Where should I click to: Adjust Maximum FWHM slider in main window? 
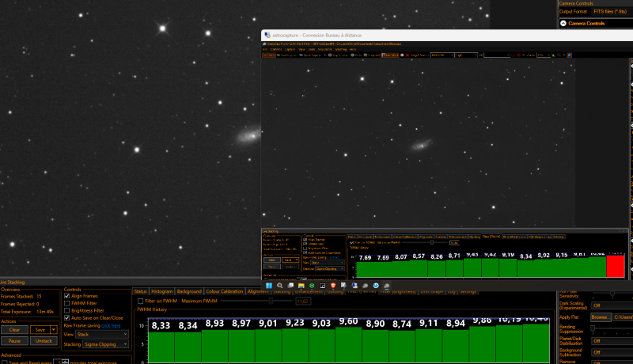point(271,301)
